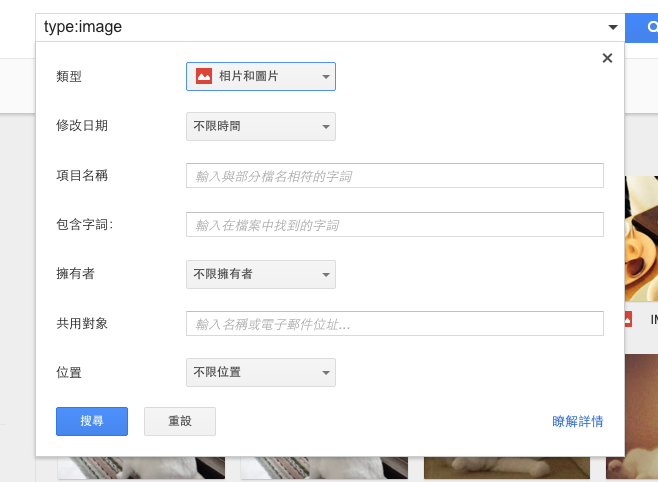This screenshot has height=482, width=658.
Task: Click the search box containing type:image
Action: click(x=320, y=27)
